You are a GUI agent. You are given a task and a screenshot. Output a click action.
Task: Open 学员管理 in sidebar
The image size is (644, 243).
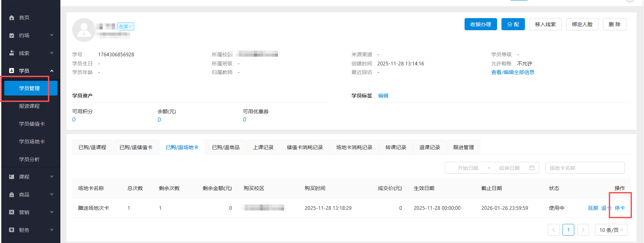click(x=31, y=88)
